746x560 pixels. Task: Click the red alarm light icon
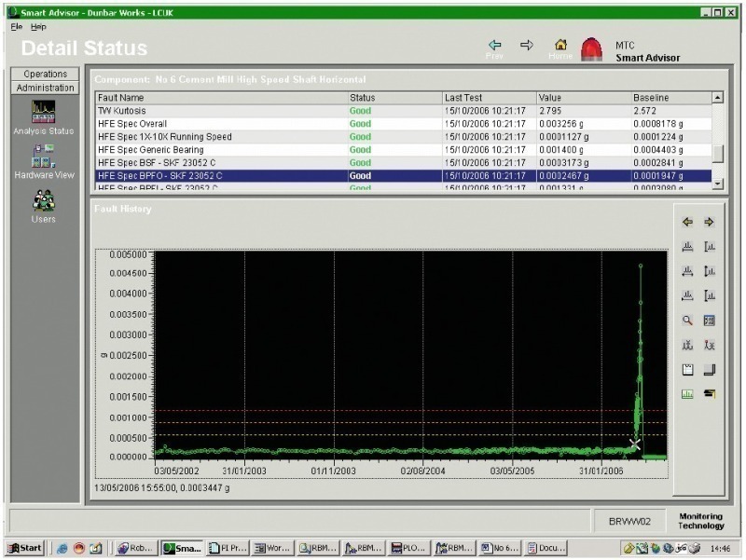click(x=592, y=49)
